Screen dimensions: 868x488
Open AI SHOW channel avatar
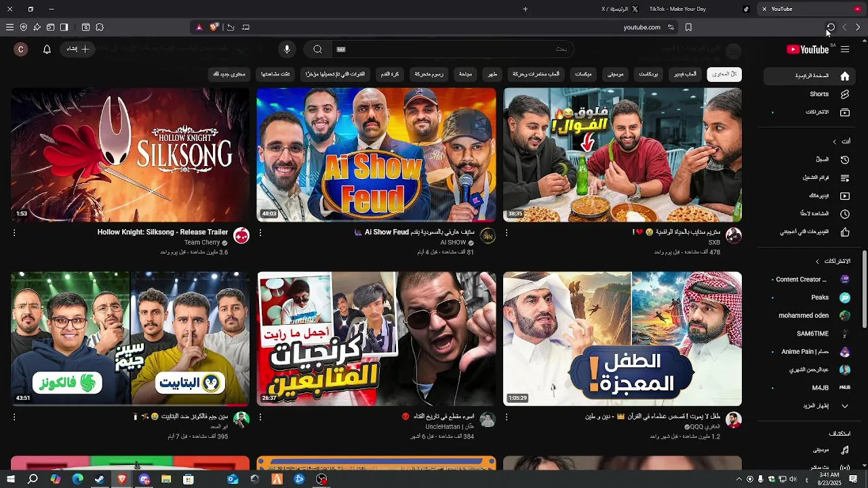click(x=488, y=236)
